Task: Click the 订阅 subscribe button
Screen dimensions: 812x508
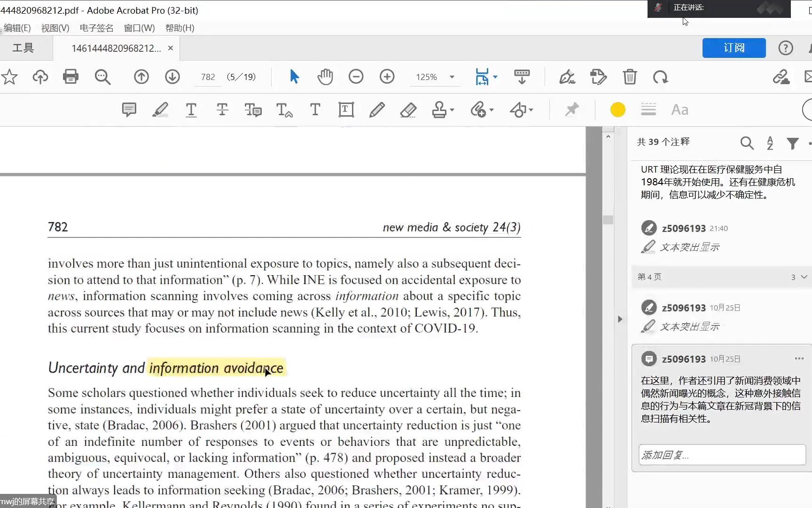Action: (x=734, y=48)
